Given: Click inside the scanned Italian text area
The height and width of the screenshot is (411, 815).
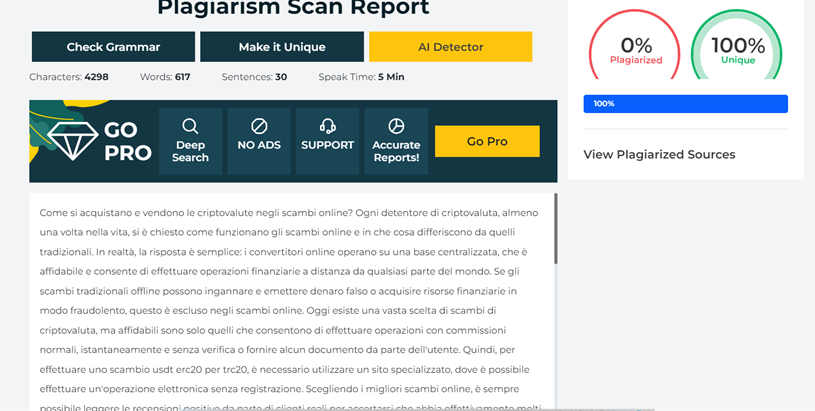Looking at the screenshot, I should (290, 300).
